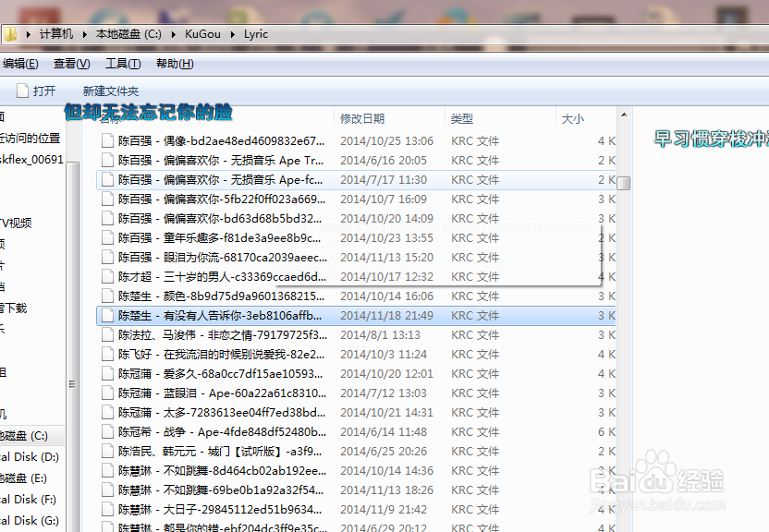
Task: Expand the arrow after KuGou breadcrumb
Action: click(233, 34)
